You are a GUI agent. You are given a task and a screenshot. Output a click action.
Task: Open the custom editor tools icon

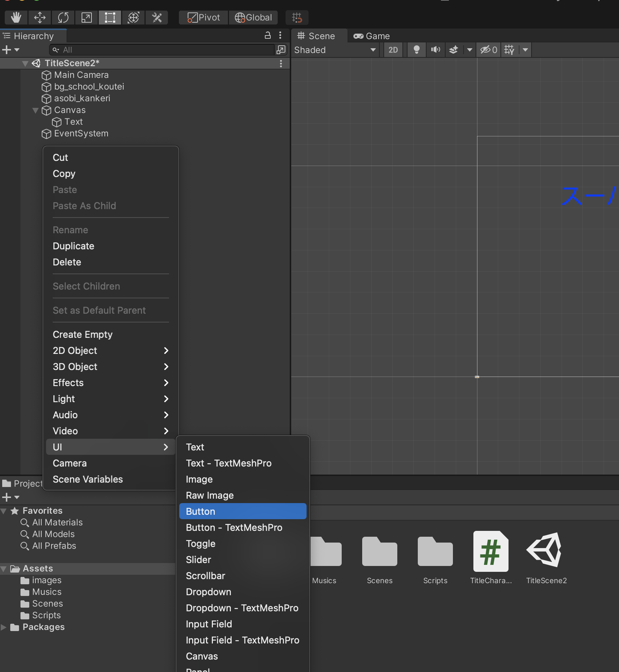pyautogui.click(x=157, y=17)
